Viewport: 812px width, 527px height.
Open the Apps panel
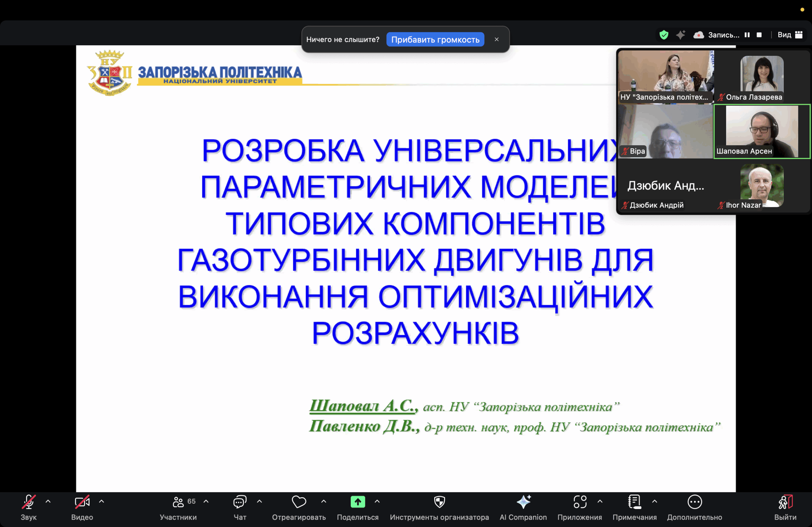[x=579, y=502]
